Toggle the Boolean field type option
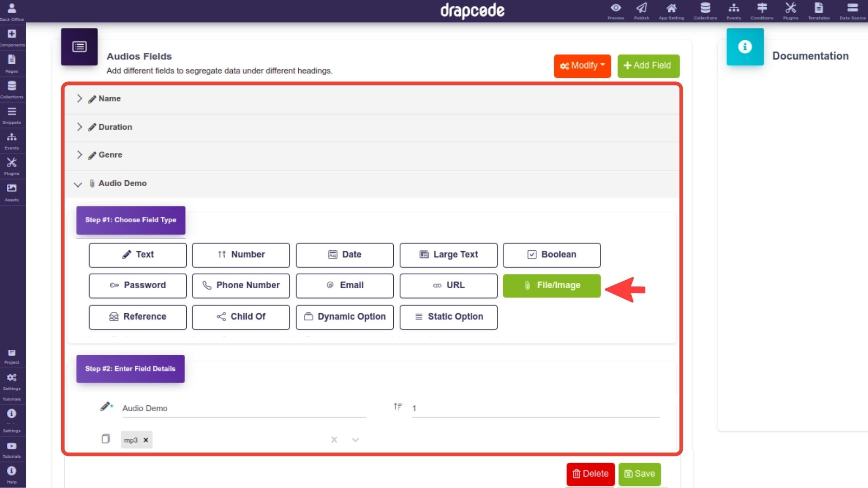 click(552, 254)
